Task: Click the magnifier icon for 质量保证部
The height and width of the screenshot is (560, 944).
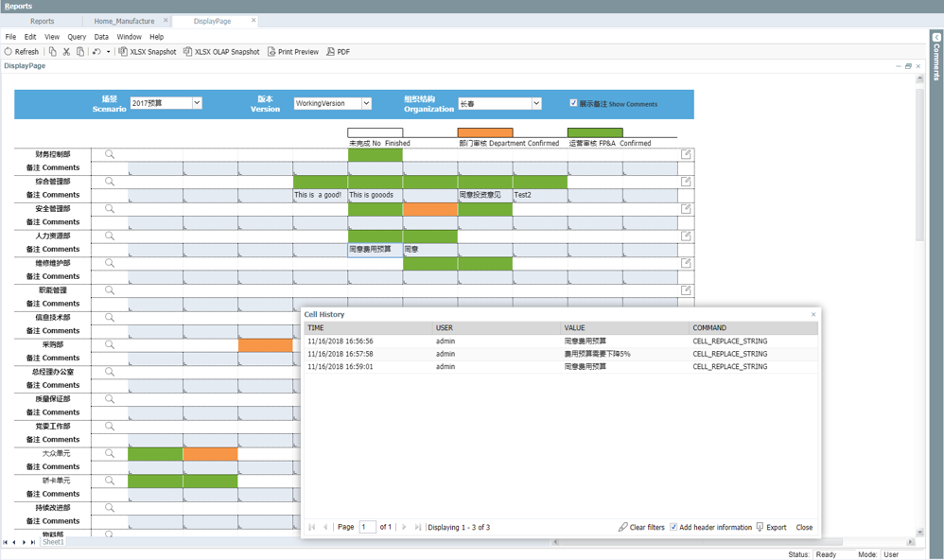Action: coord(110,398)
